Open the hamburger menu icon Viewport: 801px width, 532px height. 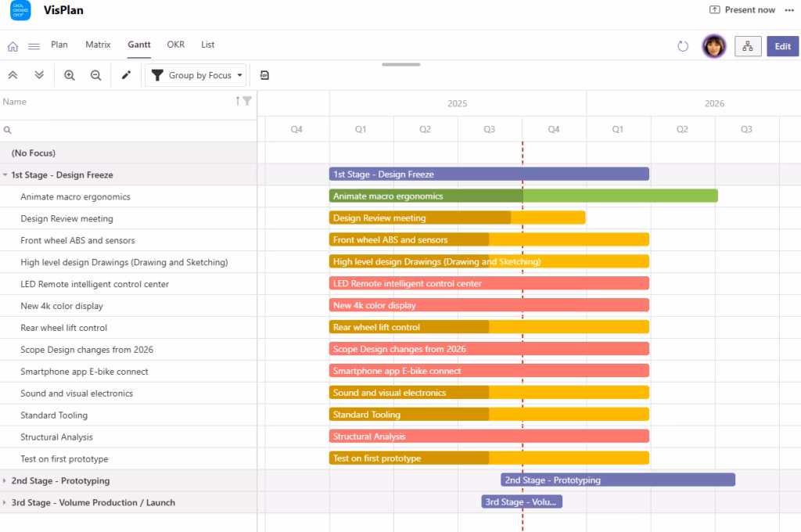click(34, 46)
